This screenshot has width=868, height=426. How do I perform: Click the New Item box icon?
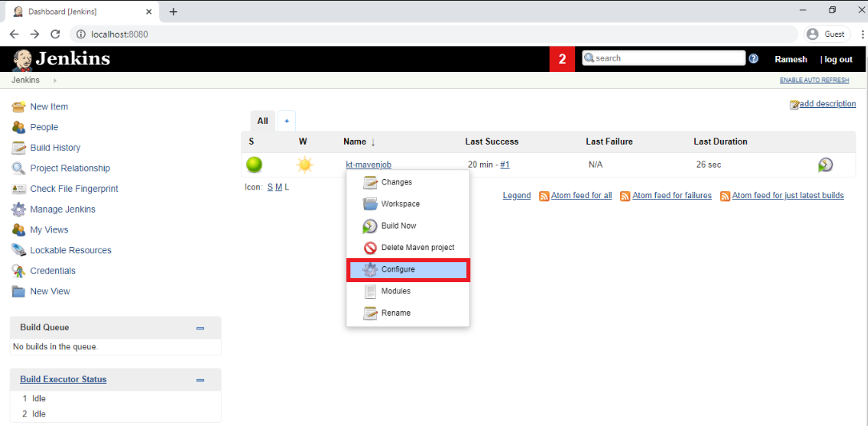click(19, 106)
